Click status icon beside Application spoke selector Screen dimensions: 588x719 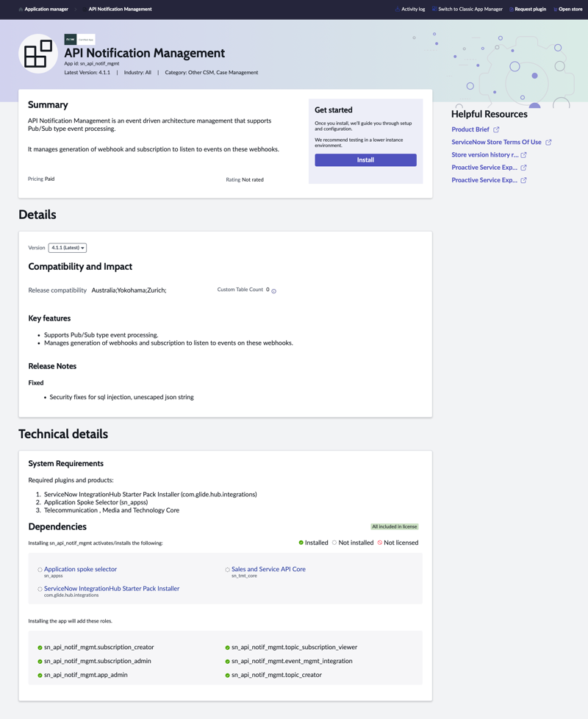[40, 570]
